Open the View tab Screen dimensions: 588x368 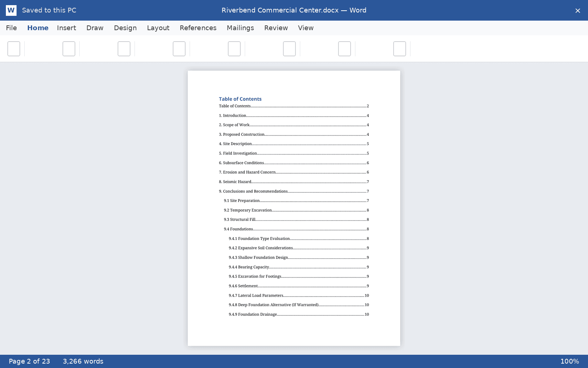306,28
